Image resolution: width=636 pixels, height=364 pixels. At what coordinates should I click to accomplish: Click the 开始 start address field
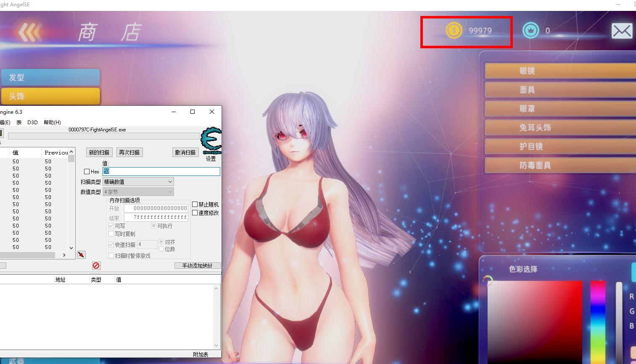pyautogui.click(x=156, y=208)
